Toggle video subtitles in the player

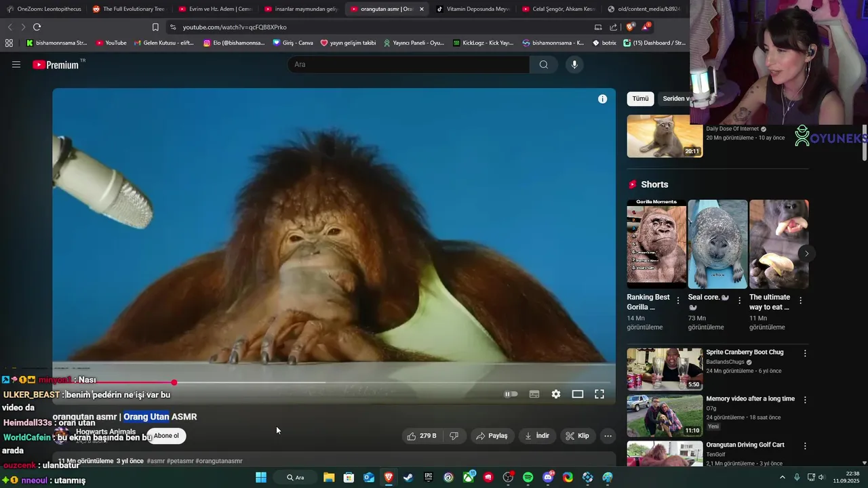click(534, 394)
